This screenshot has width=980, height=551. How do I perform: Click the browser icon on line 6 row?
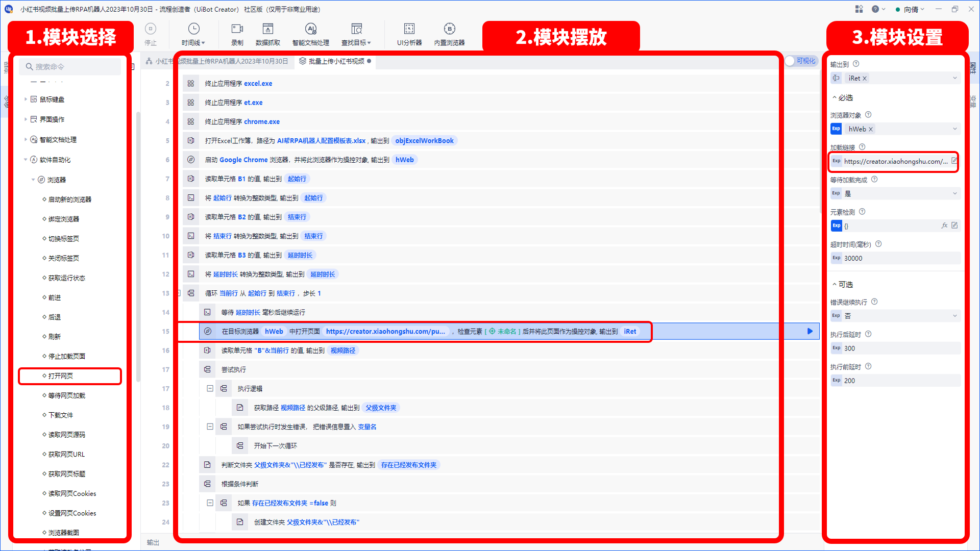[191, 160]
